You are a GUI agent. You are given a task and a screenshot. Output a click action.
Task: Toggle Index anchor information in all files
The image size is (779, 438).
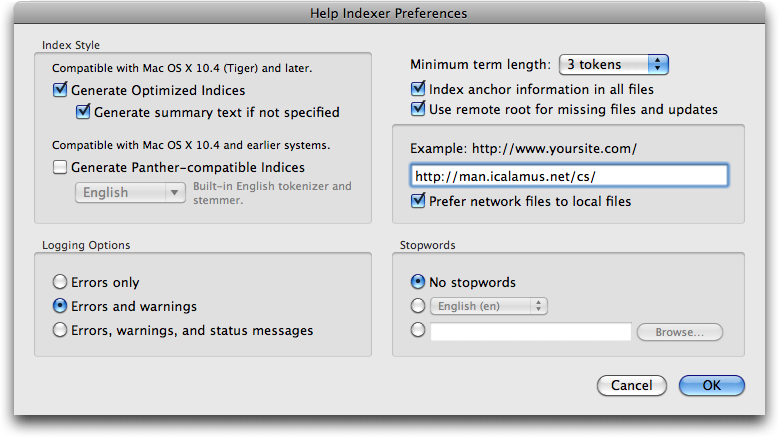pyautogui.click(x=418, y=89)
